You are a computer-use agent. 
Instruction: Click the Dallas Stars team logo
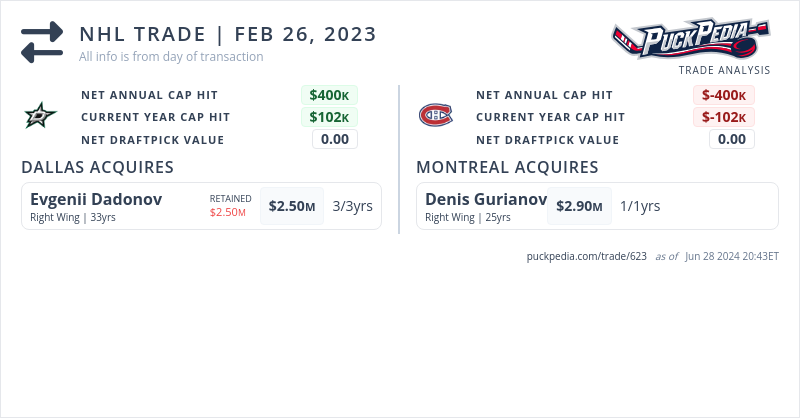41,117
